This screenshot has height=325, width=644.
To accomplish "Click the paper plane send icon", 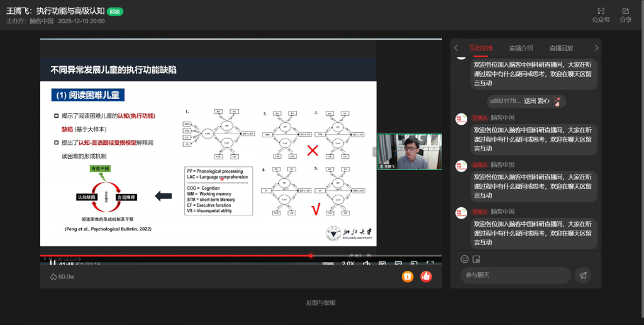I will point(583,275).
